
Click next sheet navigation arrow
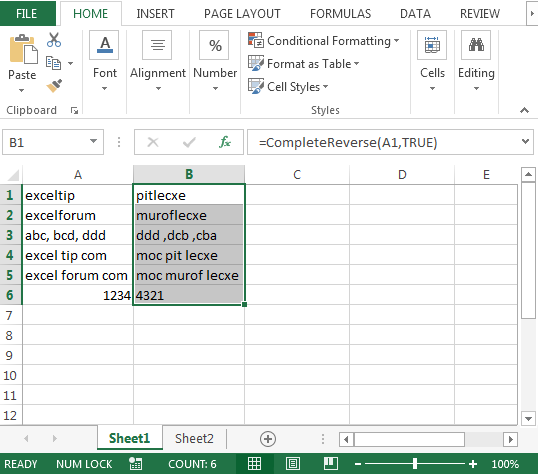point(55,438)
